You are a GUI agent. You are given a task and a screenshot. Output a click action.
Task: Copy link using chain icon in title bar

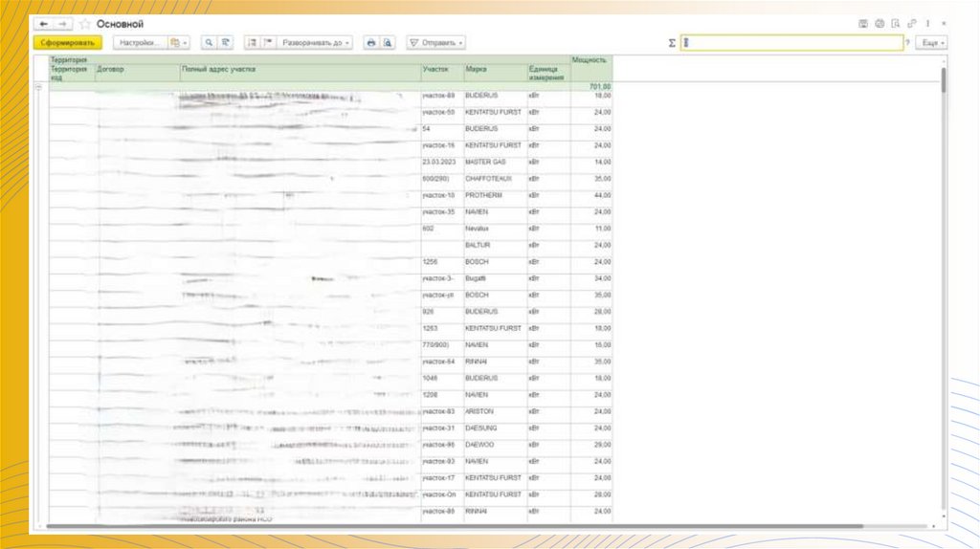tap(912, 24)
